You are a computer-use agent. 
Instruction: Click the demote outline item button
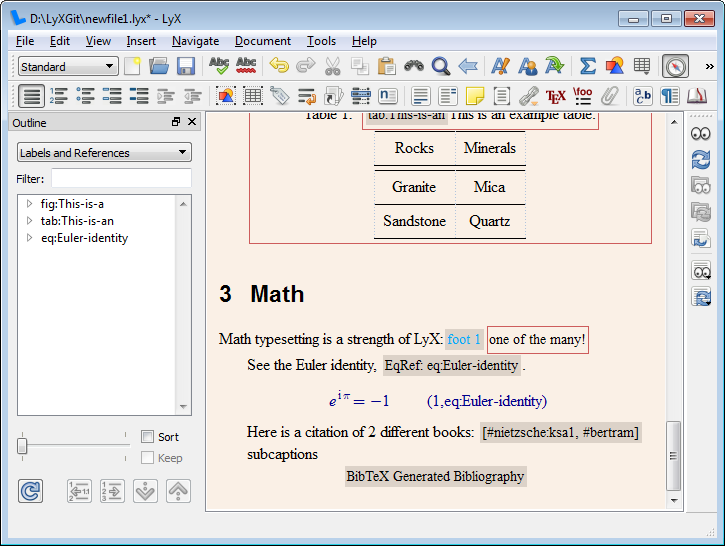[x=112, y=491]
